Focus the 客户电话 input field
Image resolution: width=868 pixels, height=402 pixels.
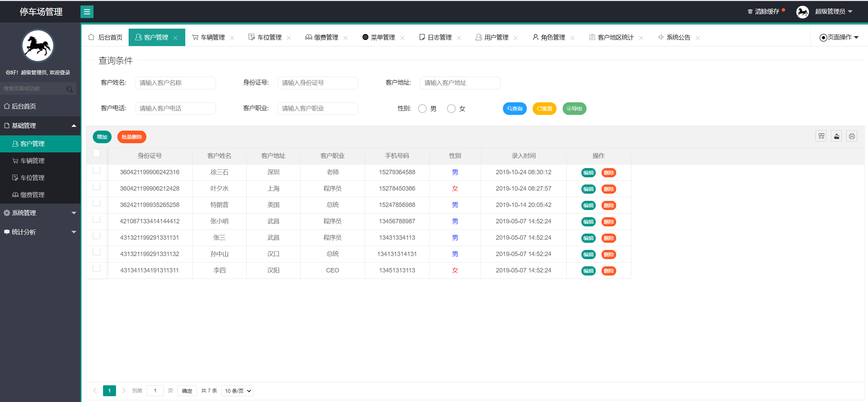[x=175, y=109]
